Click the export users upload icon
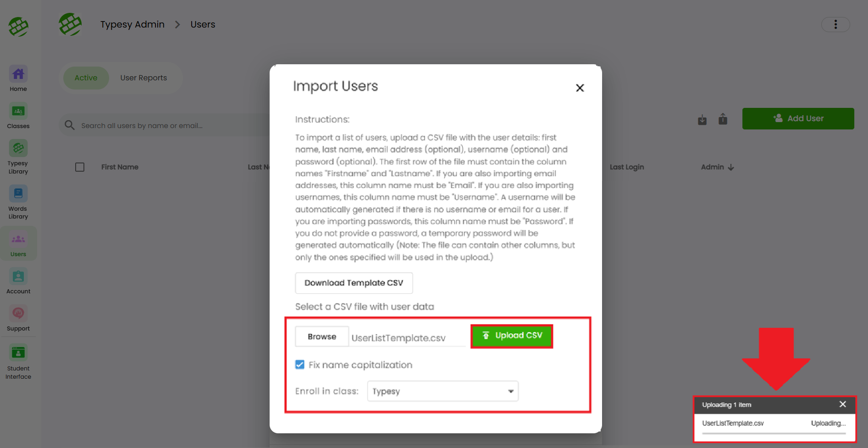 tap(723, 119)
